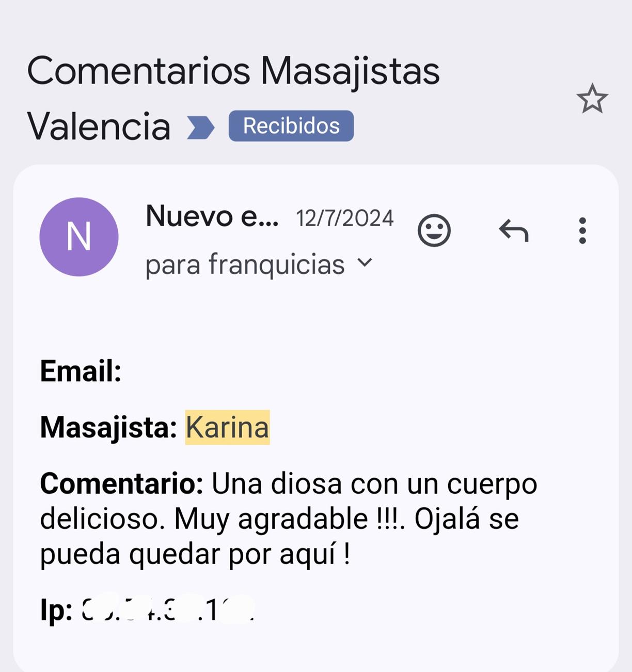Click the 'Comentario:' bold label
Viewport: 632px width, 672px height.
(121, 484)
